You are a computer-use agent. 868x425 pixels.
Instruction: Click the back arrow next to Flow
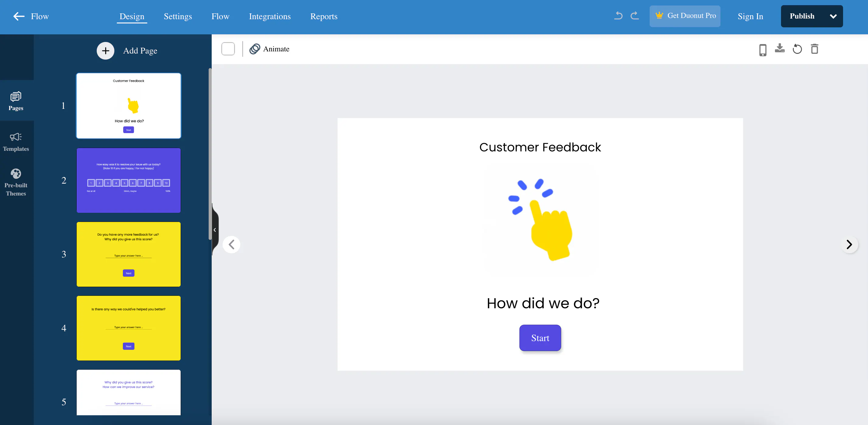tap(19, 16)
